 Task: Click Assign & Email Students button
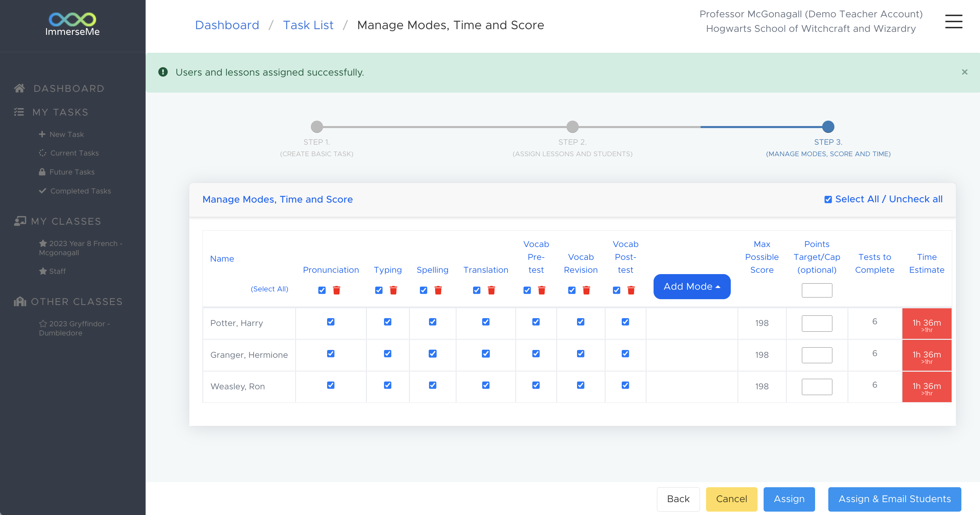[x=894, y=499]
